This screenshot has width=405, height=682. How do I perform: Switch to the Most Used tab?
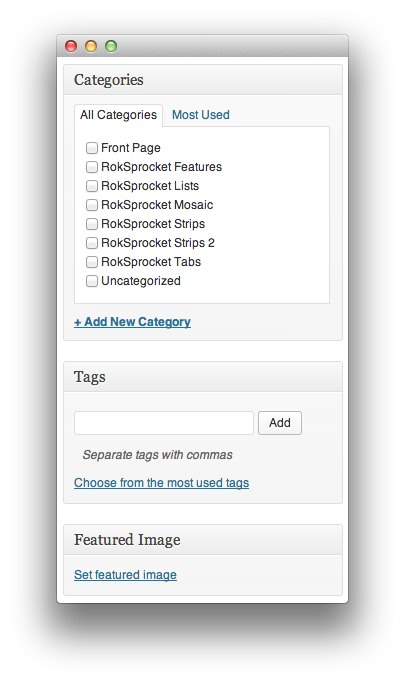tap(201, 115)
